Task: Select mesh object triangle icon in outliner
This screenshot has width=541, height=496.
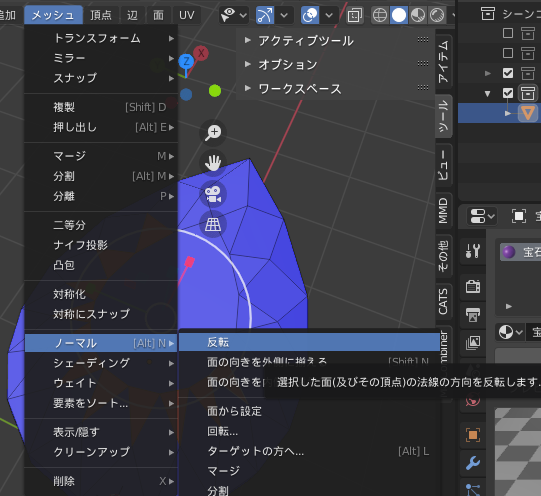Action: [528, 113]
